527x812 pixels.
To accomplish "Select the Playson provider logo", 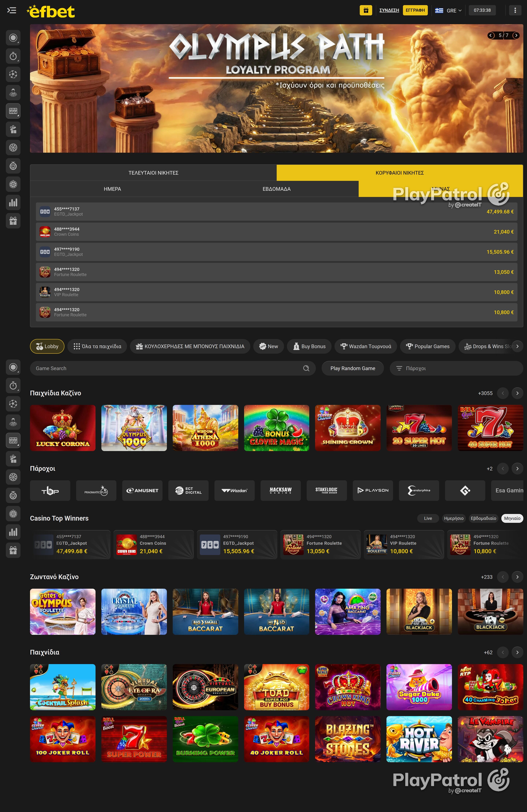I will [373, 491].
